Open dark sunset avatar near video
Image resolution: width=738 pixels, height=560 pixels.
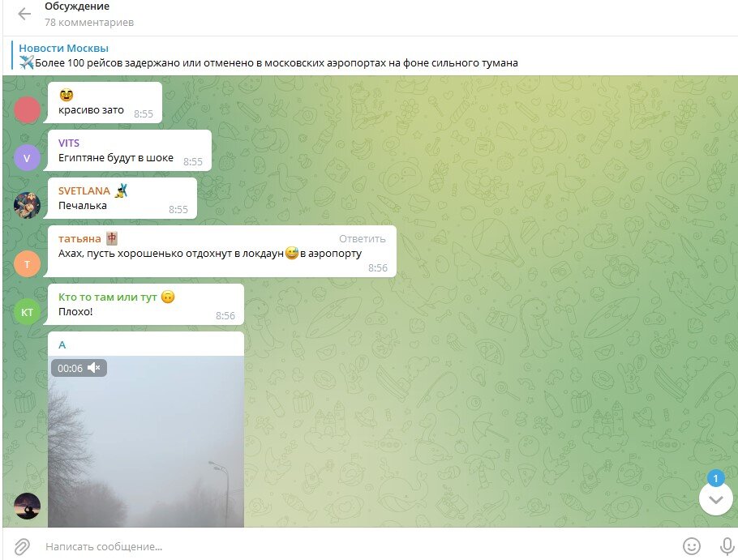click(27, 506)
